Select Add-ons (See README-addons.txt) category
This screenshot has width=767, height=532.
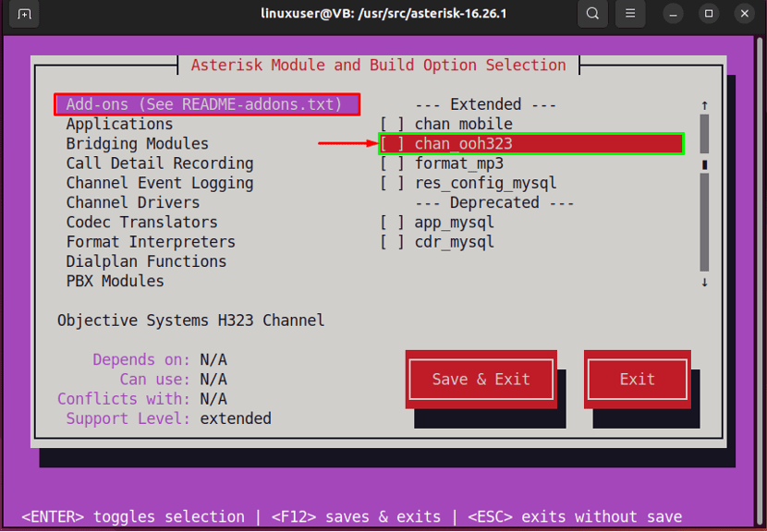pos(207,104)
